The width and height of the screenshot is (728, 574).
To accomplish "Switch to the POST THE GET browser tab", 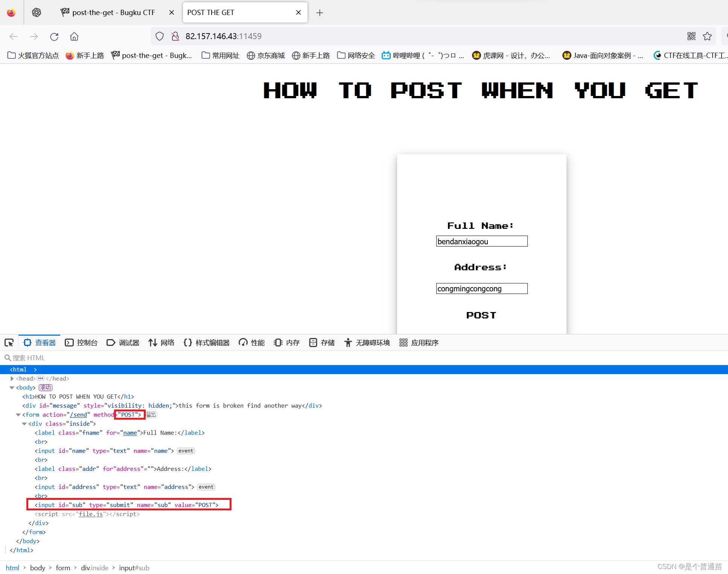I will pos(211,12).
